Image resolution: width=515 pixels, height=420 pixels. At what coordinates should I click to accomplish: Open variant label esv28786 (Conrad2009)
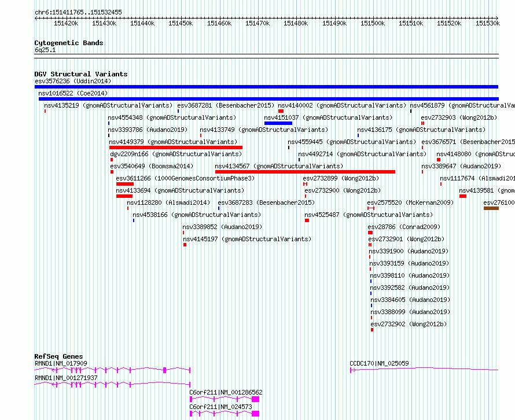[x=404, y=227]
